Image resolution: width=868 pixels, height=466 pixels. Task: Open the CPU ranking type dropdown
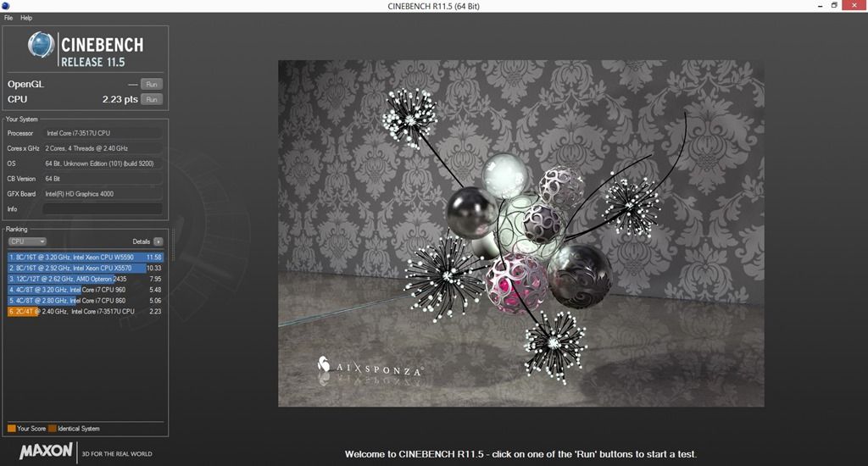pyautogui.click(x=26, y=241)
